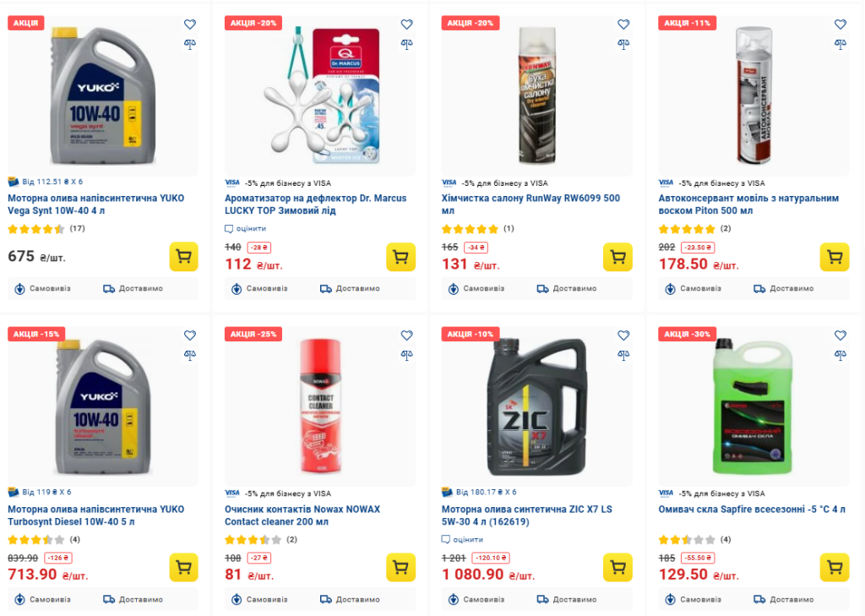Click 'оцінити' under Dr. Marcus freshener

click(x=251, y=228)
